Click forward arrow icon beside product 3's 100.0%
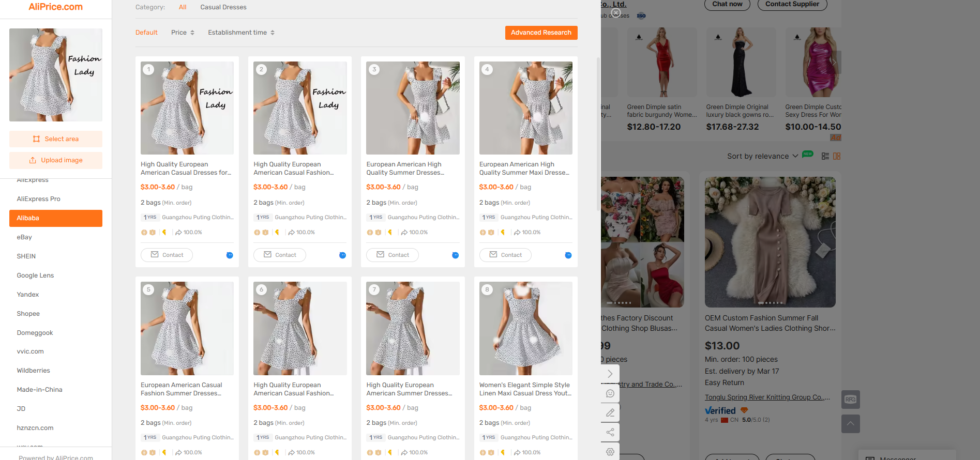Image resolution: width=980 pixels, height=460 pixels. [x=404, y=233]
